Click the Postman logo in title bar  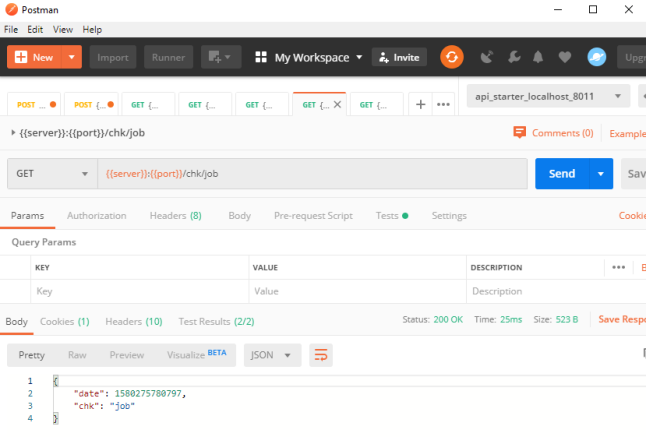pyautogui.click(x=12, y=9)
